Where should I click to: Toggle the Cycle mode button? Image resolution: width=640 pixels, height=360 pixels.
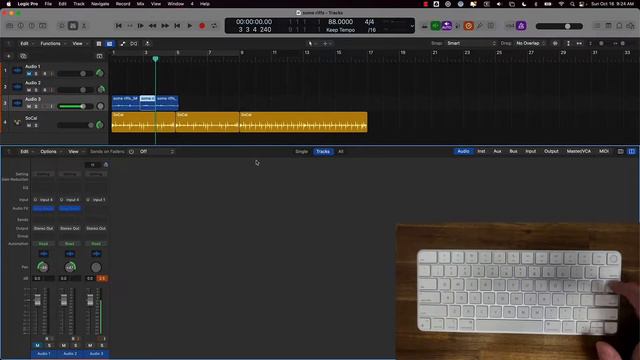[214, 26]
